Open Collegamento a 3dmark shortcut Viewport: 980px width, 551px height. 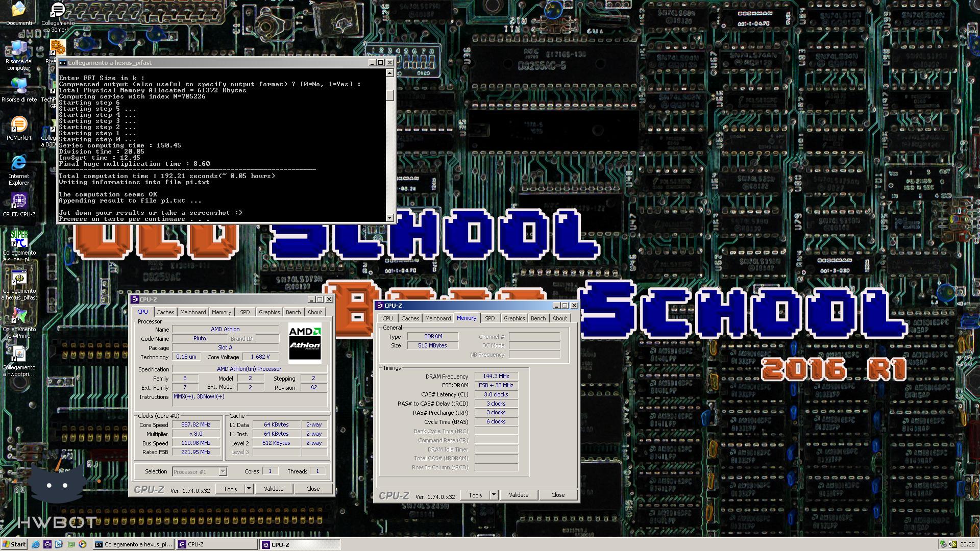(58, 16)
